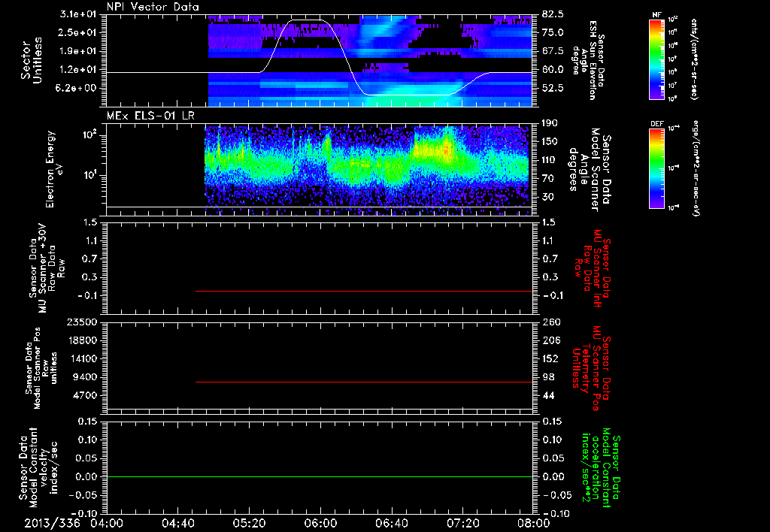
Task: Click the "52.5" elevation tick value
Action: [553, 89]
